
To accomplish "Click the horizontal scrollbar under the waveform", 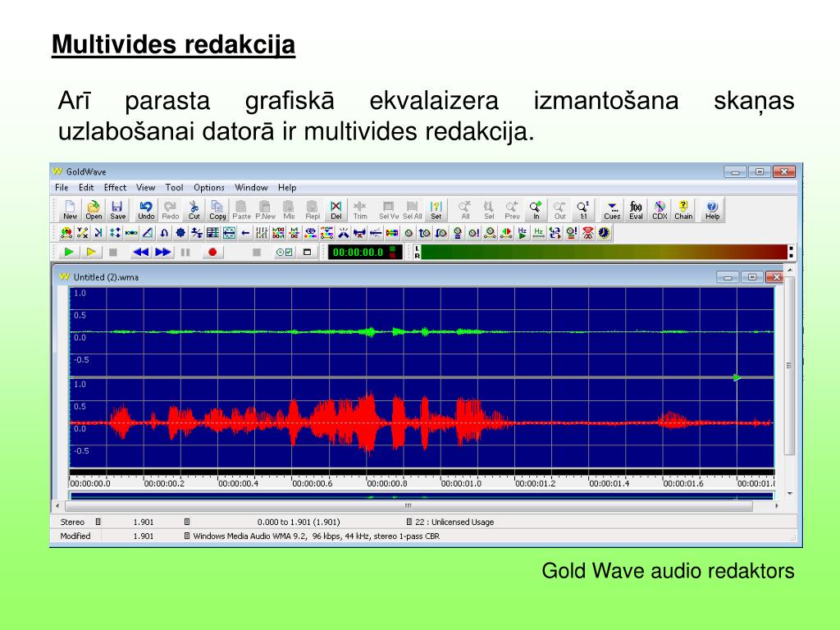I will pyautogui.click(x=409, y=505).
